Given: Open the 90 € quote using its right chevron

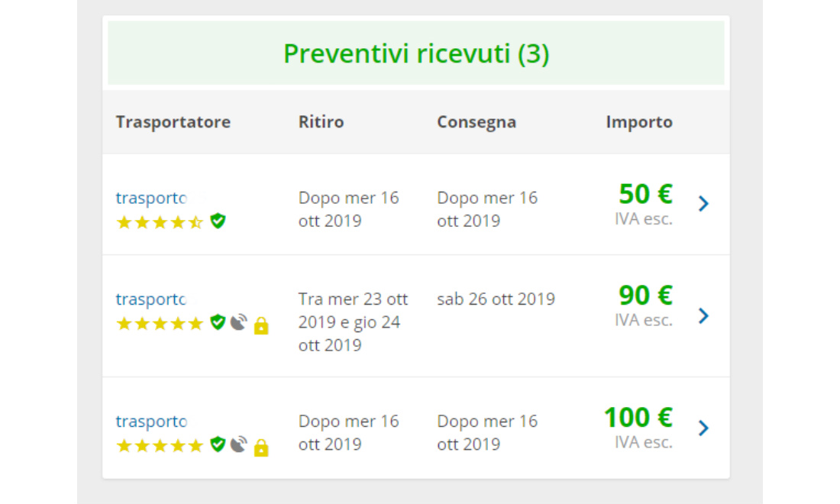Looking at the screenshot, I should pyautogui.click(x=703, y=315).
